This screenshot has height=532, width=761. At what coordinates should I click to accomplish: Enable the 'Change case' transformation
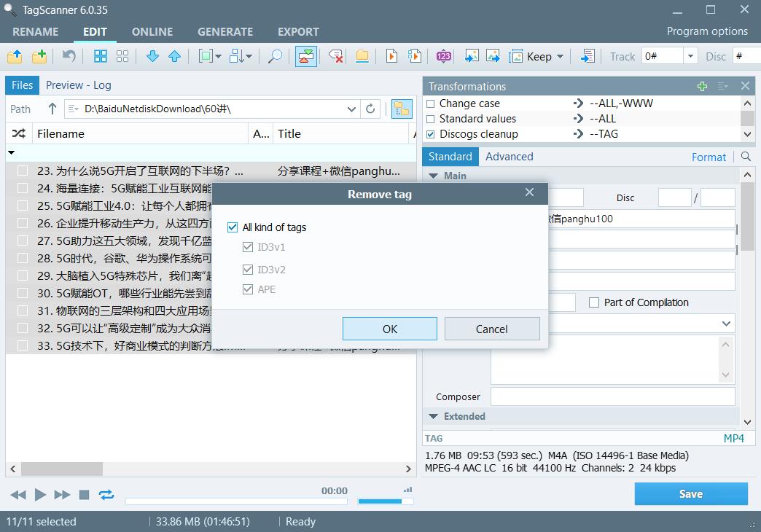432,103
